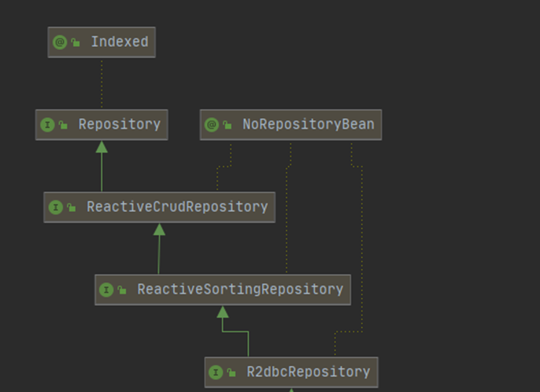The image size is (540, 392).
Task: Select the ReactiveSortingRepository node label
Action: click(240, 289)
